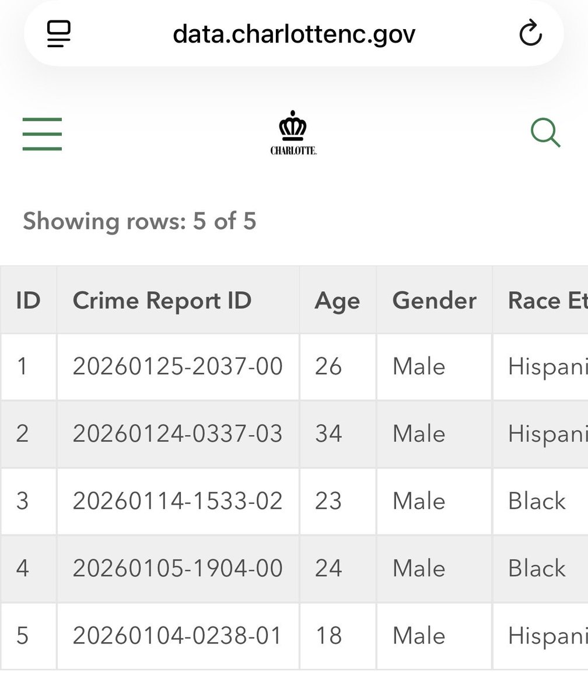Click age value 34
Viewport: 588px width, 700px height.
point(328,434)
